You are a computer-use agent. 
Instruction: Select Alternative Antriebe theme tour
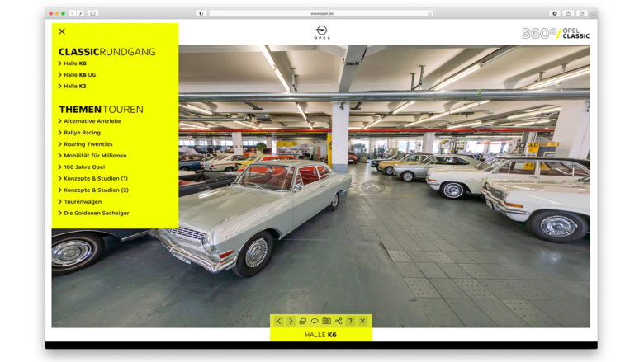[89, 121]
